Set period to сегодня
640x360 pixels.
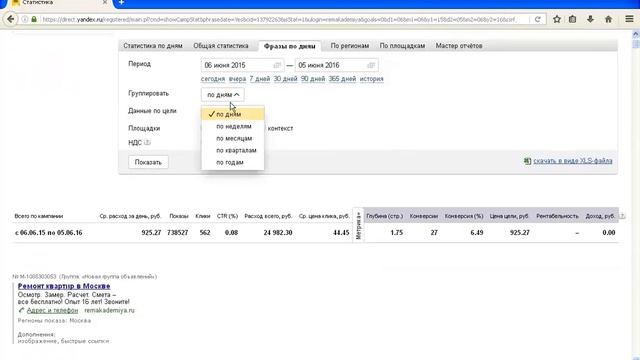[x=213, y=79]
